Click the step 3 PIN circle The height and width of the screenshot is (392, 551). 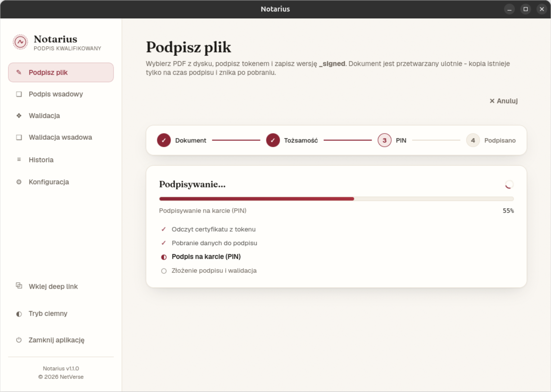(x=385, y=140)
